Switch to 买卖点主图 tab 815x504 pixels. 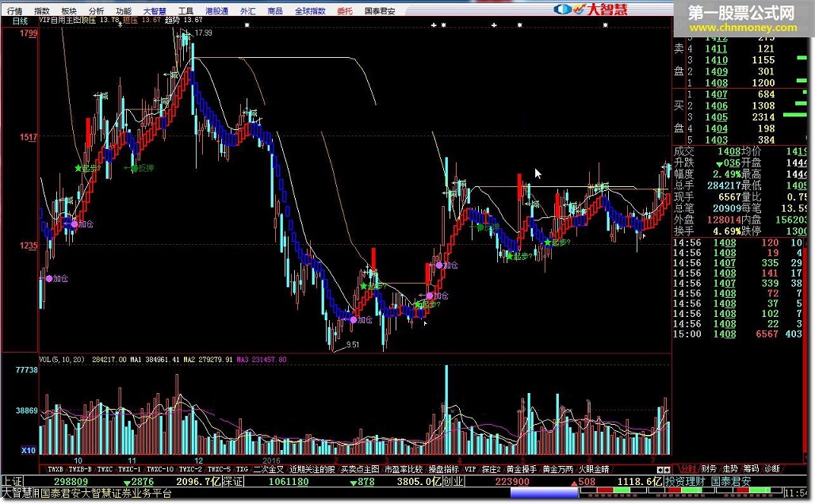pyautogui.click(x=360, y=469)
